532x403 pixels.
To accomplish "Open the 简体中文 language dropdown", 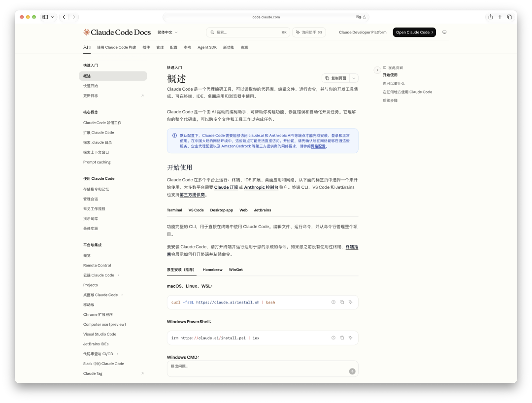I will tap(167, 32).
